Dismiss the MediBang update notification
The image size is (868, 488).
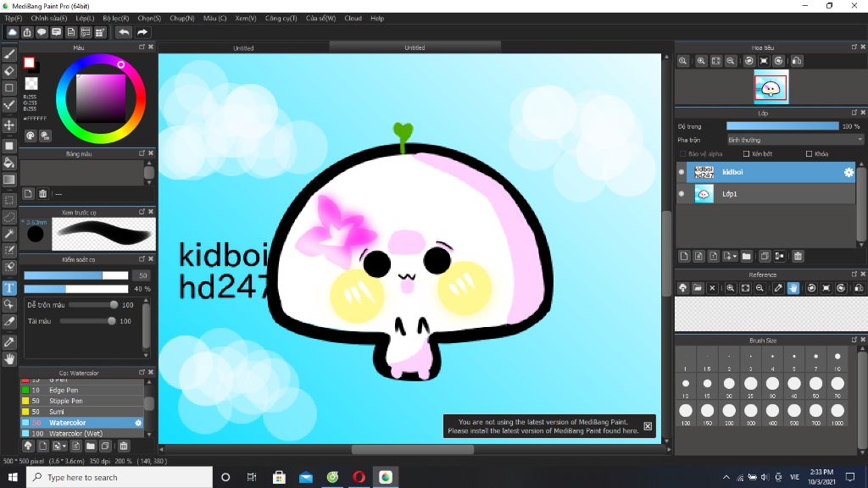(648, 426)
